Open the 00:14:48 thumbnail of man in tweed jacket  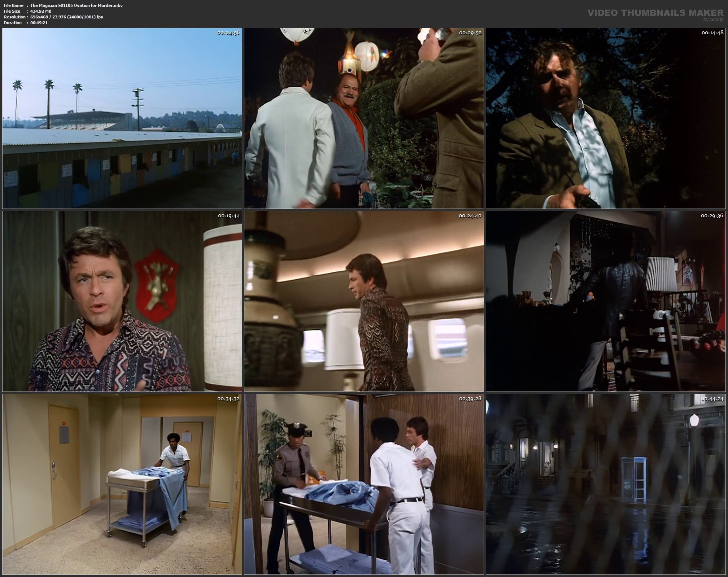point(606,118)
